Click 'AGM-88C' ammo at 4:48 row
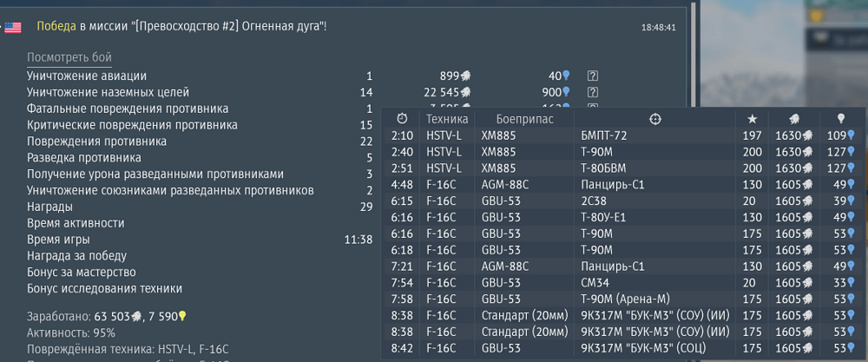Screen dimensions: 868x362 [x=505, y=185]
